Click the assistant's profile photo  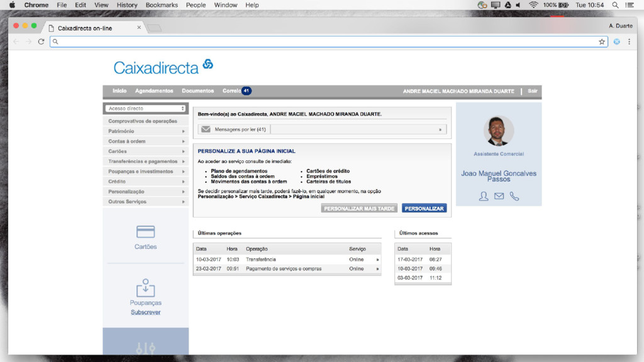tap(499, 131)
